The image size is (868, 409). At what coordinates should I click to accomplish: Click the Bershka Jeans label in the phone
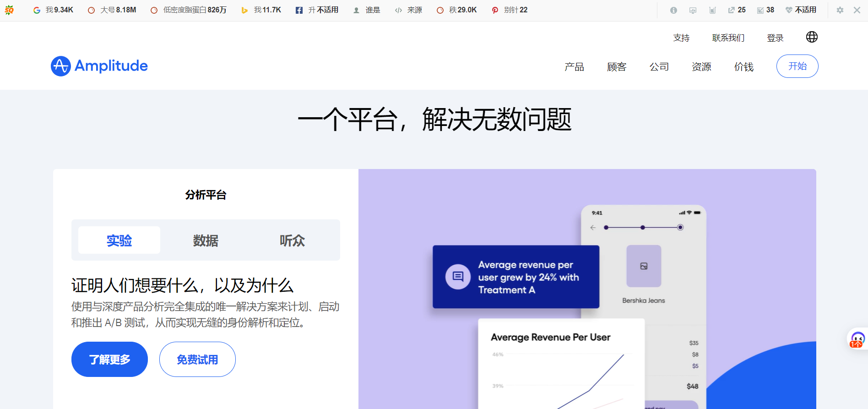[x=644, y=300]
